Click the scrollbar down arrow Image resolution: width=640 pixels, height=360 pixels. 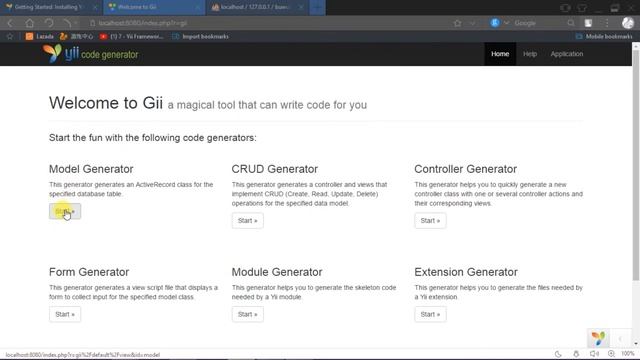coord(636,344)
